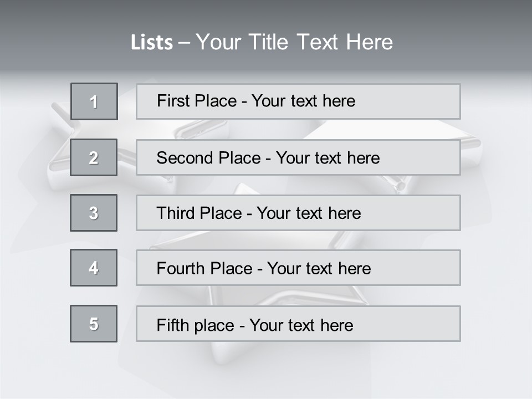Select "Your Title Text Here" heading text

(294, 42)
